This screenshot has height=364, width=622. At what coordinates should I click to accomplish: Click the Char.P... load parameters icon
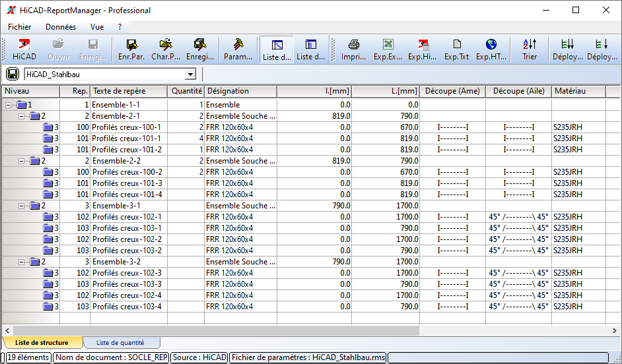166,49
